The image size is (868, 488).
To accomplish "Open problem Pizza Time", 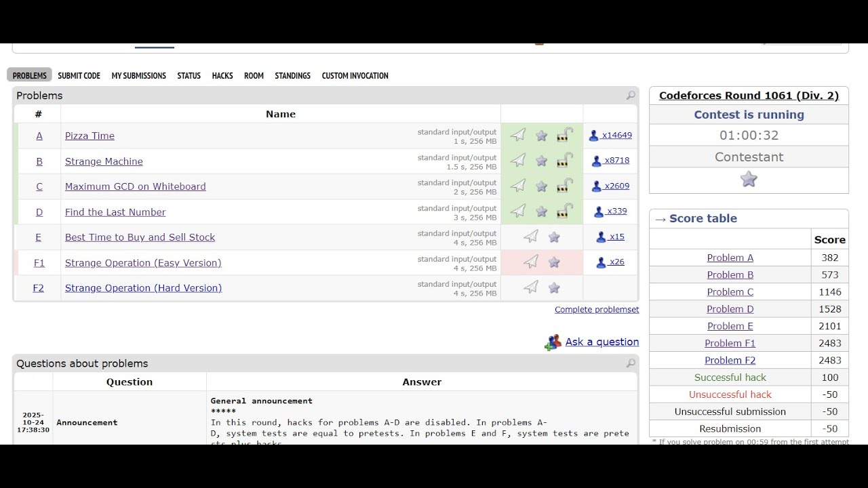I will (90, 136).
